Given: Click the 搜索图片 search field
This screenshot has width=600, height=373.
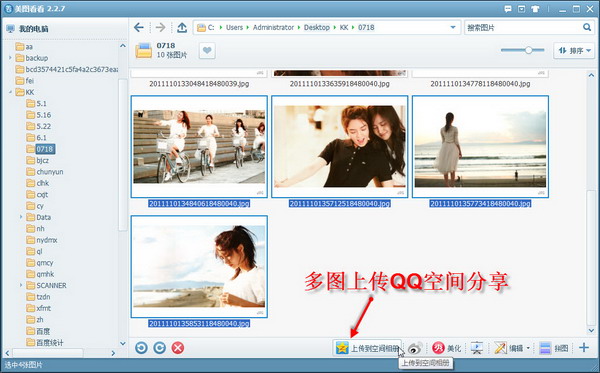Looking at the screenshot, I should point(522,28).
